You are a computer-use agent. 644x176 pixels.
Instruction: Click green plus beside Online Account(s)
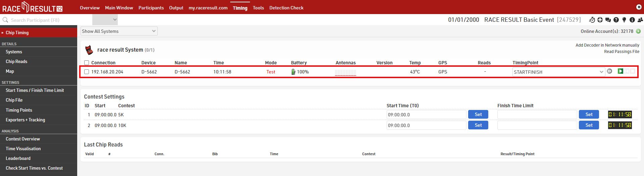click(638, 31)
